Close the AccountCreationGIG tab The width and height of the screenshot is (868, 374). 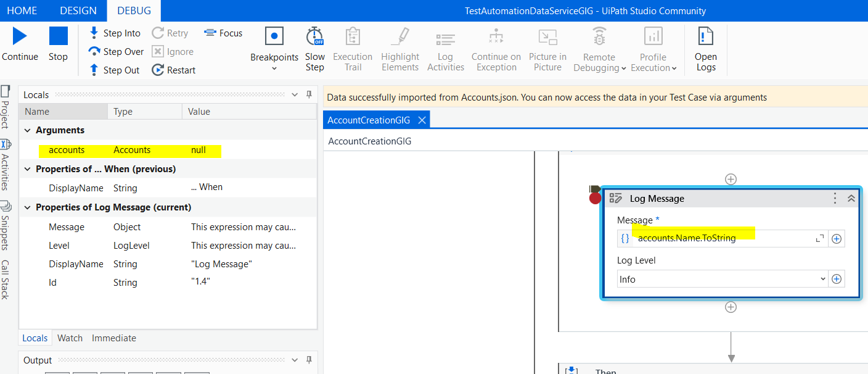[422, 120]
